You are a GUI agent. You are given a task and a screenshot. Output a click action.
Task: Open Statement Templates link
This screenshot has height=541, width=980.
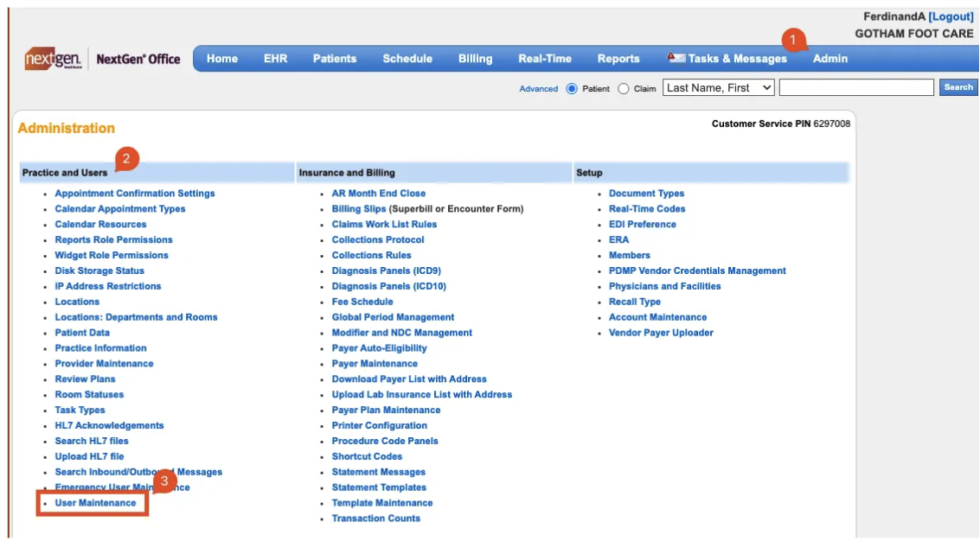pos(379,487)
